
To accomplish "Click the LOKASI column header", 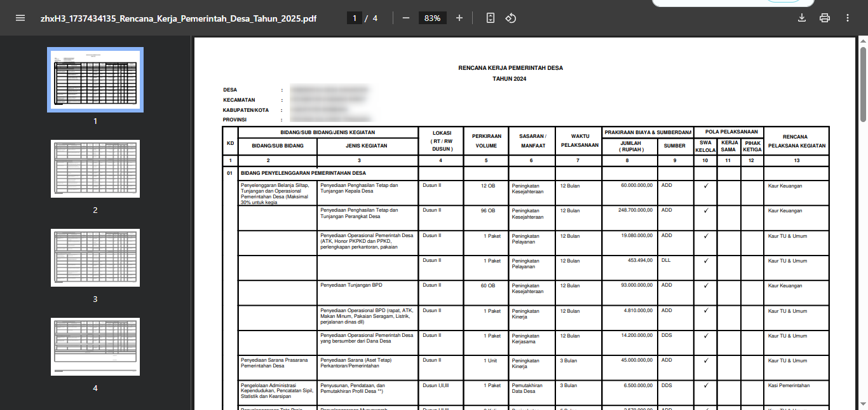I will (x=442, y=140).
